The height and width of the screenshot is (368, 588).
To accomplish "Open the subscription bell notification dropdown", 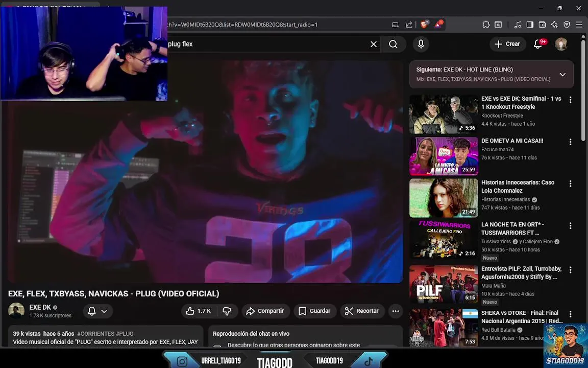I will 97,311.
